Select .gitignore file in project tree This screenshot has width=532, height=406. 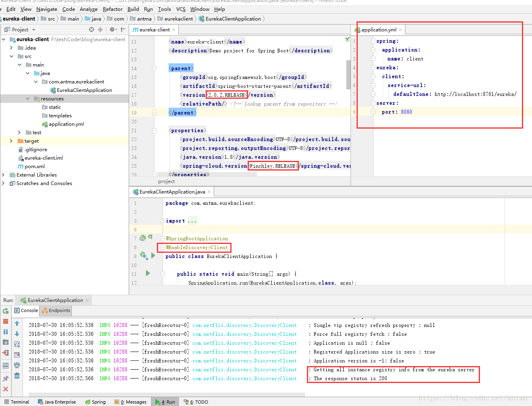coord(32,149)
